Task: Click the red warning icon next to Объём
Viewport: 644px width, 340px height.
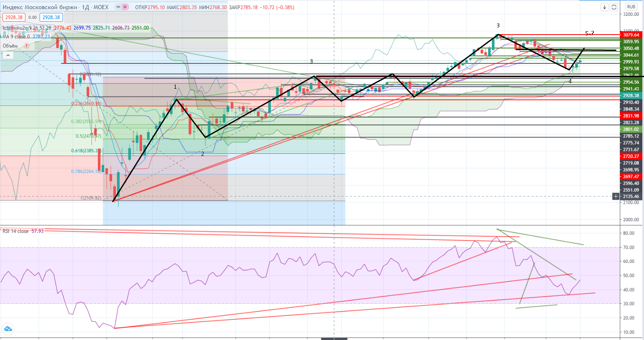Action: point(27,46)
